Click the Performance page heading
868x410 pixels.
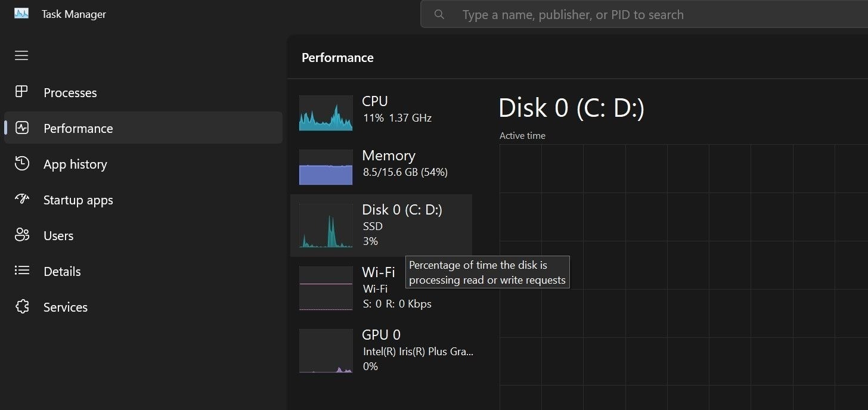click(337, 58)
